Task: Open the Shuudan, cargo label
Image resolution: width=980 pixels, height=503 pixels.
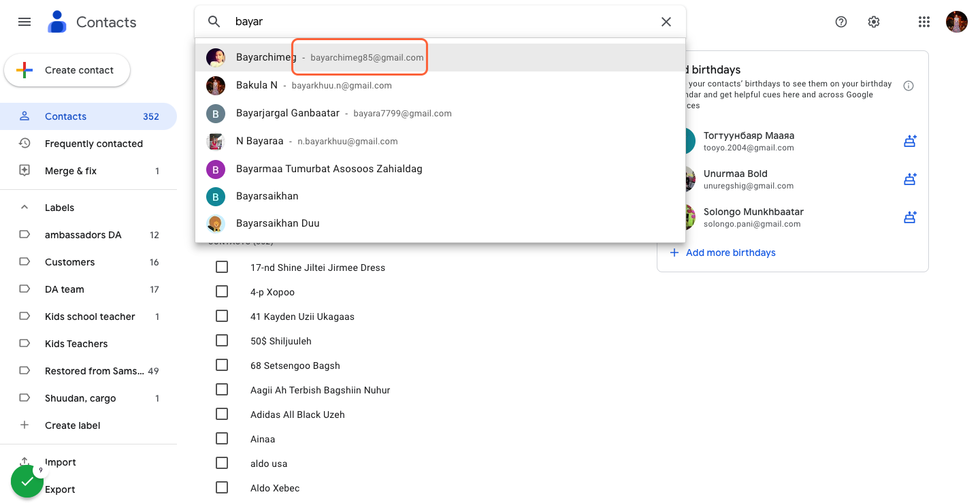Action: 88,398
